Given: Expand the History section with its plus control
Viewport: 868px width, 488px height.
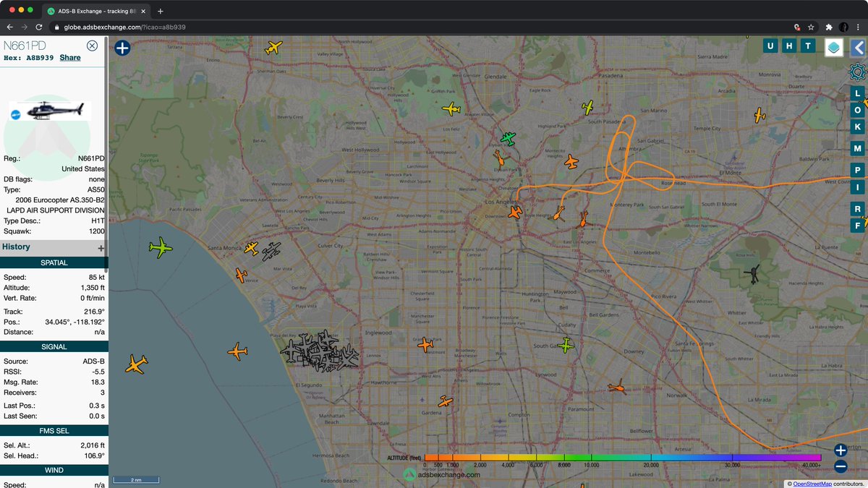Looking at the screenshot, I should pyautogui.click(x=101, y=248).
